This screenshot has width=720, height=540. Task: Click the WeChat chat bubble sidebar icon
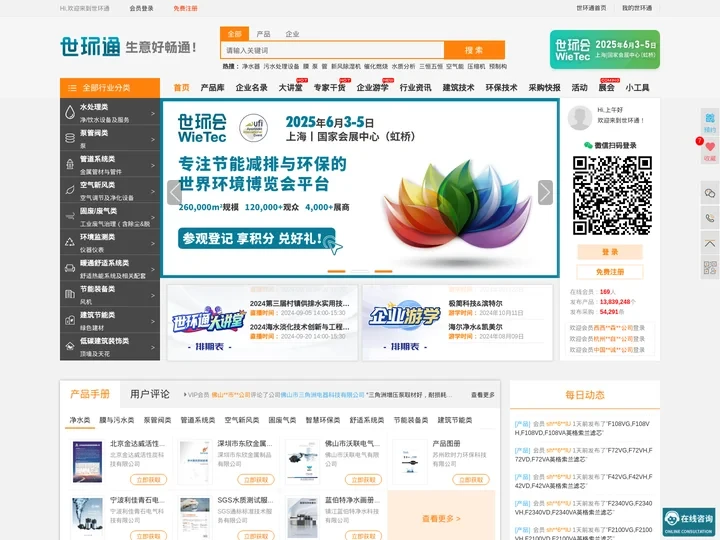(x=710, y=193)
